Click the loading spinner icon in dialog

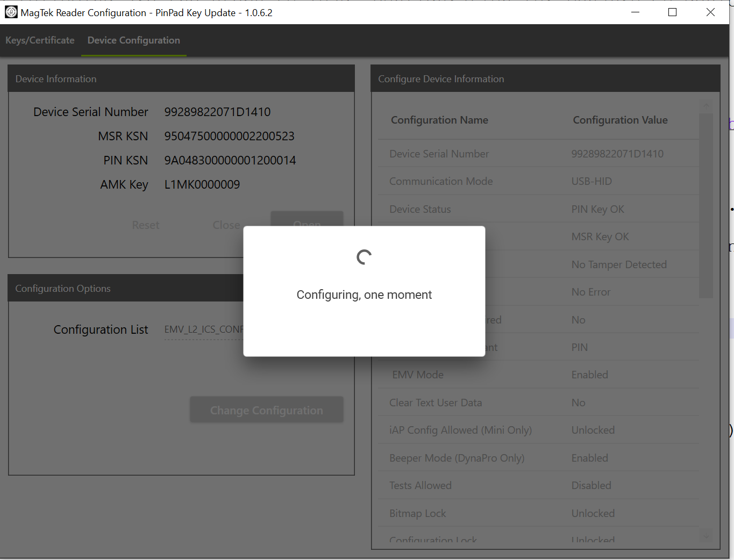point(364,257)
